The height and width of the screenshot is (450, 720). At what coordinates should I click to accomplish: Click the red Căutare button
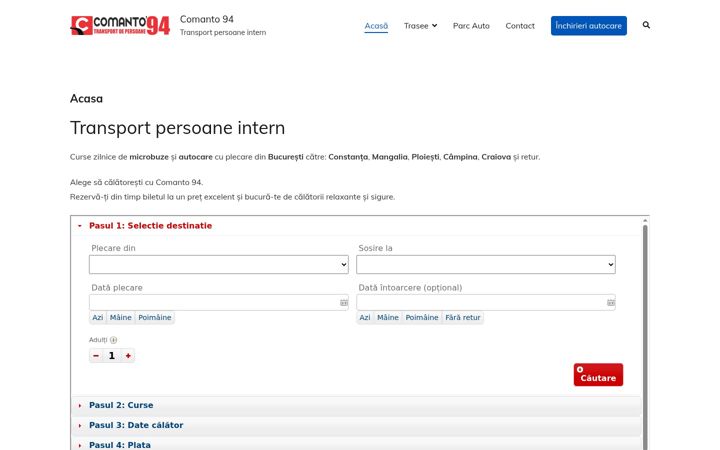[x=598, y=375]
